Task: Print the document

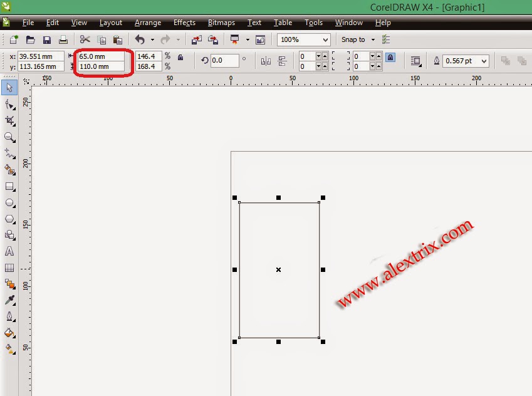Action: click(63, 39)
